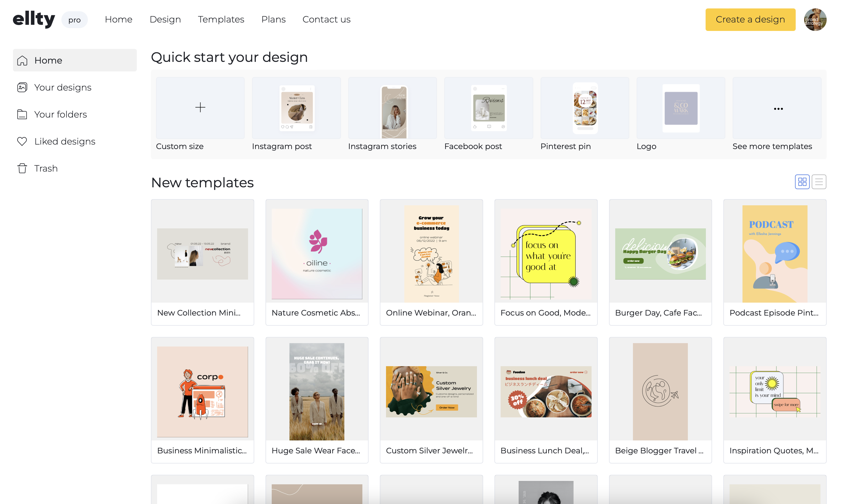Open the user profile avatar

coord(815,20)
